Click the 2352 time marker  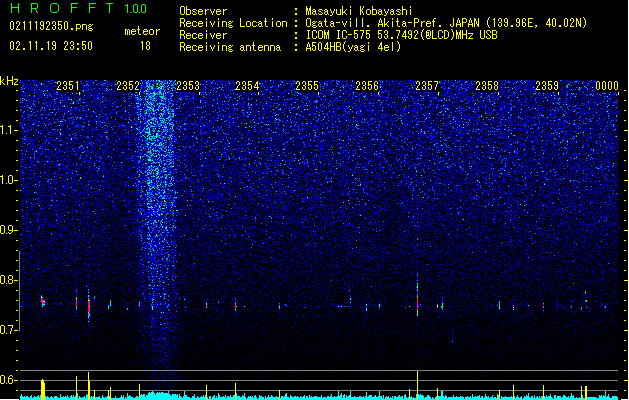click(x=128, y=86)
